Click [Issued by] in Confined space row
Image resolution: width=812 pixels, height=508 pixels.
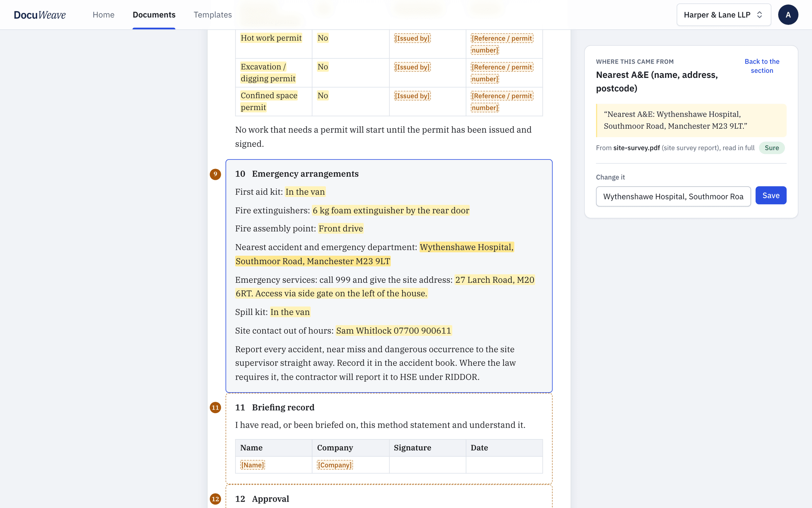[412, 96]
